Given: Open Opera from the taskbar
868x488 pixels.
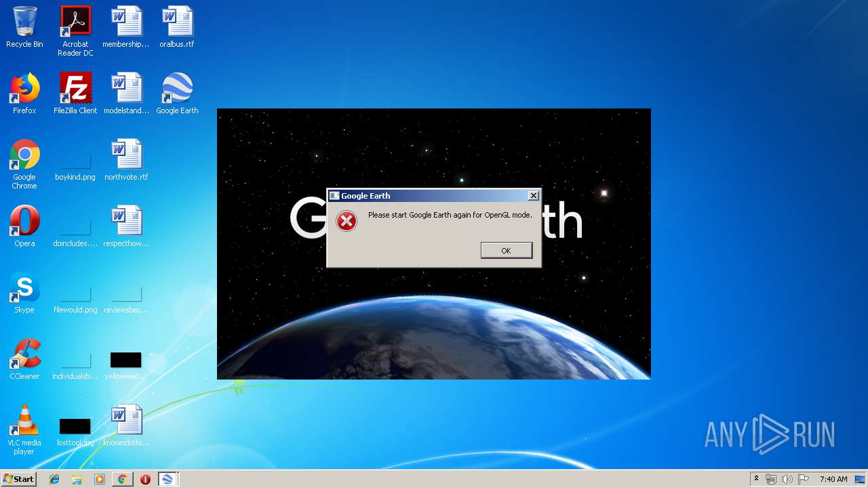Looking at the screenshot, I should 145,479.
